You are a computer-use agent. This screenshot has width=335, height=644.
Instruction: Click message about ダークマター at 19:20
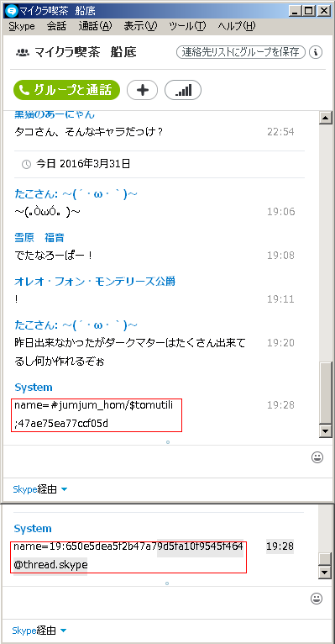130,352
